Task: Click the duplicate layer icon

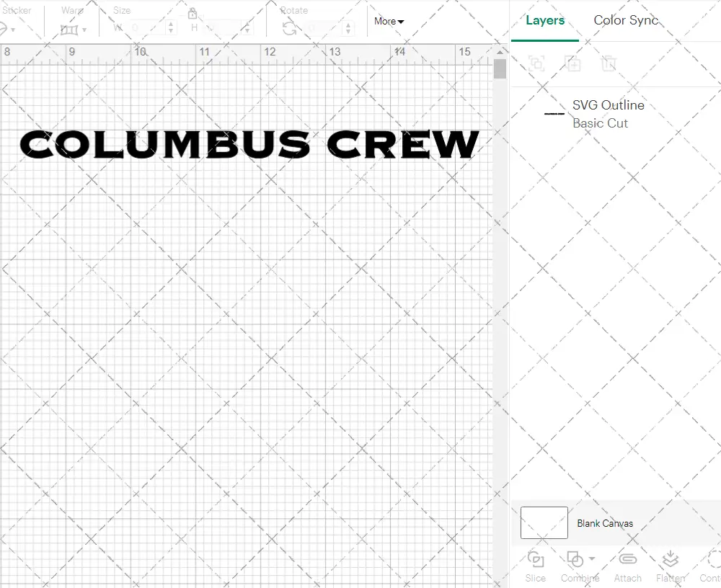Action: point(574,64)
